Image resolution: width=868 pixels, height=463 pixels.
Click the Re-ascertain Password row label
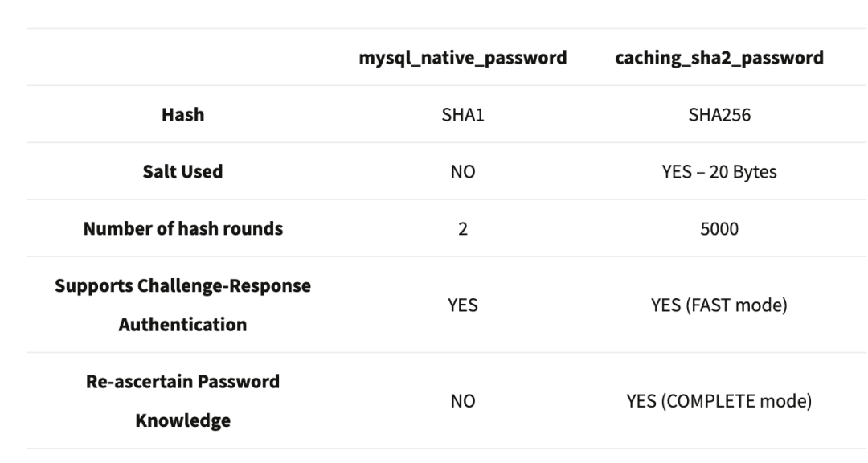pos(183,381)
